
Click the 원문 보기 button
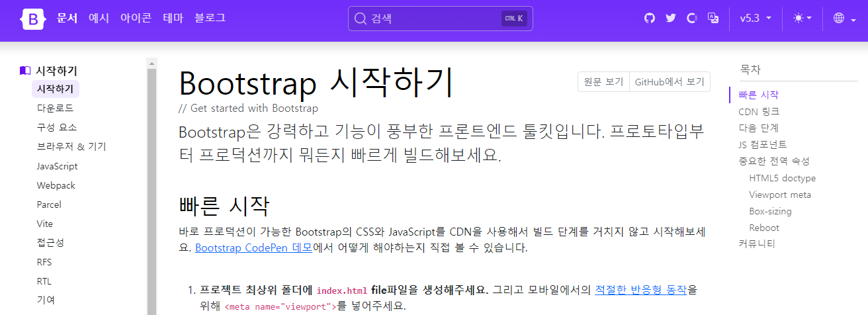(x=603, y=82)
